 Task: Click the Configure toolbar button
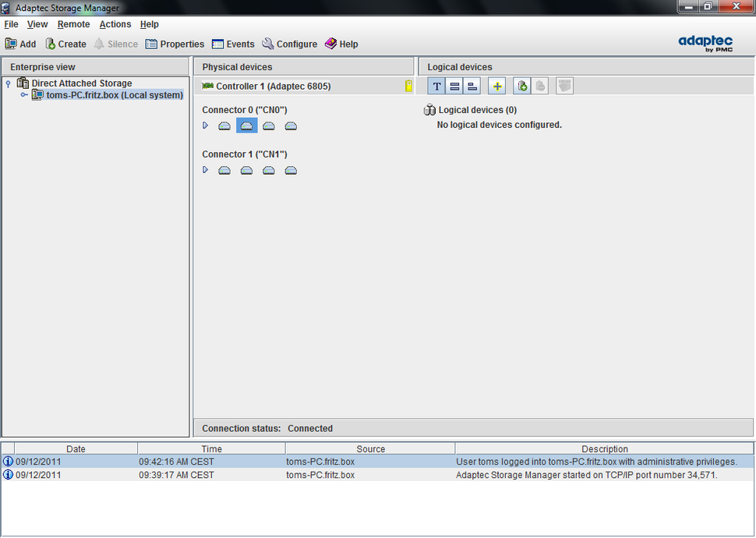pos(289,44)
